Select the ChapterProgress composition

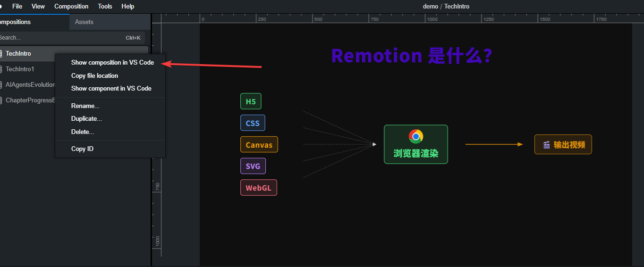(x=30, y=100)
